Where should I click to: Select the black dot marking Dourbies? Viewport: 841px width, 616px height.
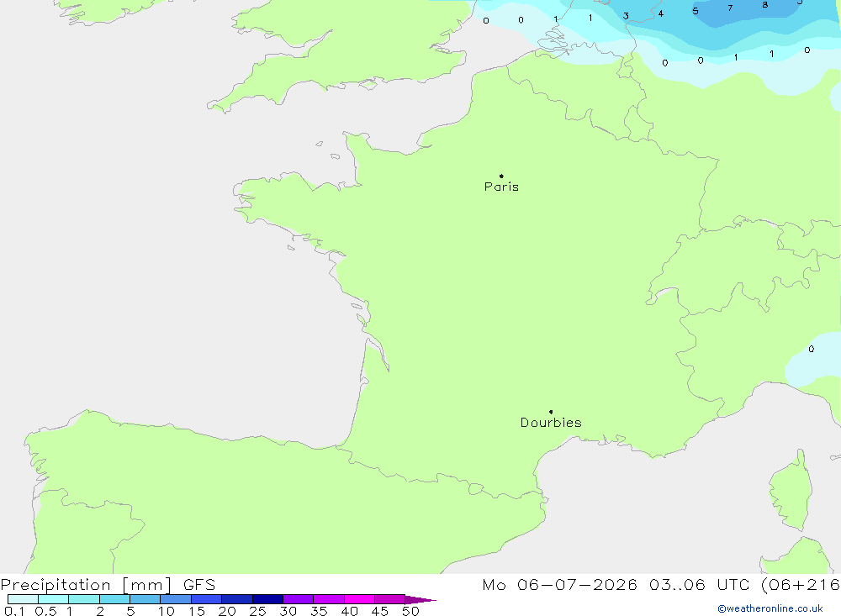(x=551, y=412)
